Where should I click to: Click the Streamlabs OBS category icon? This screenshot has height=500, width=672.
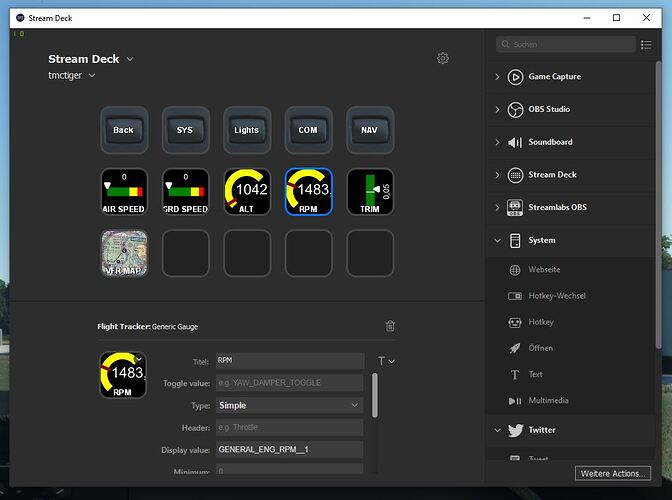point(515,208)
